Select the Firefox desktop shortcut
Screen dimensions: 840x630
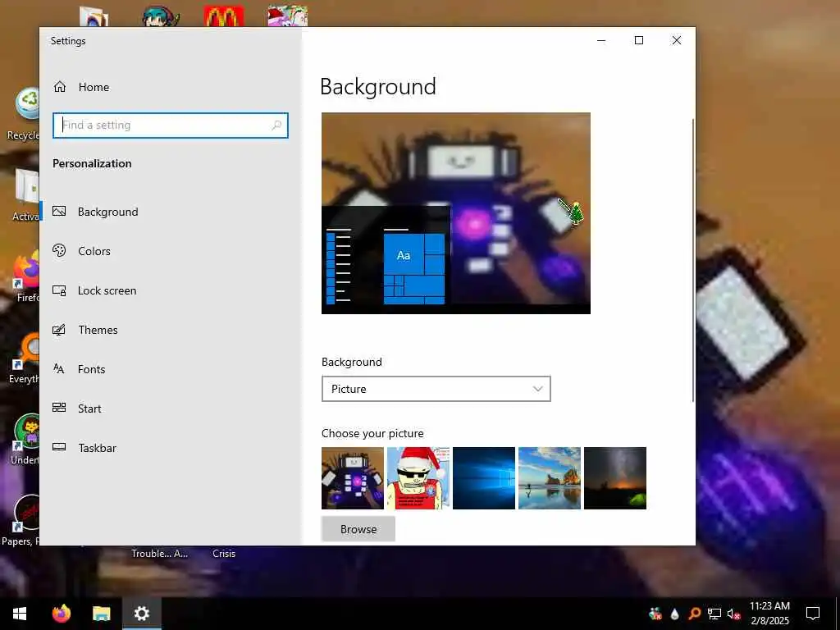click(x=25, y=277)
